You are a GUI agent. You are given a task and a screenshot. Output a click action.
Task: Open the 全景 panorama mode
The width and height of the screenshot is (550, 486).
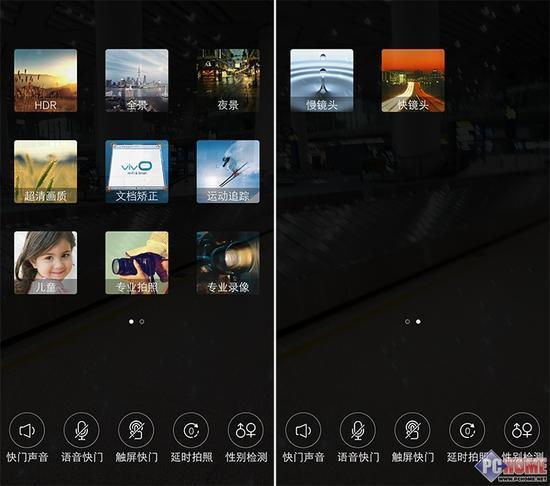tap(137, 81)
